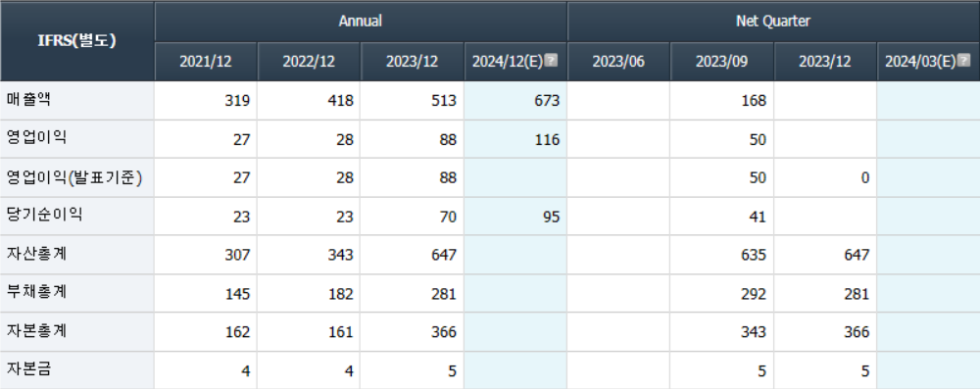Click the Net Quarter 2023/12 column header
This screenshot has width=980, height=389.
tap(825, 62)
